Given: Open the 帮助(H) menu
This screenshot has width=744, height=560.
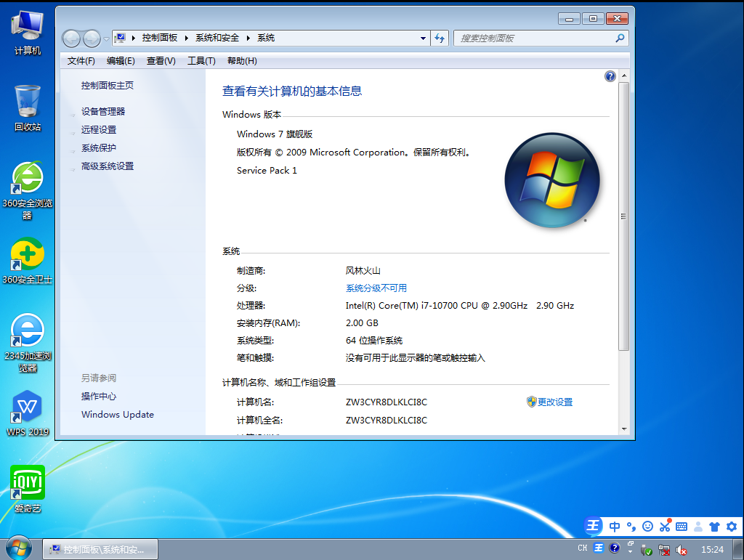Looking at the screenshot, I should click(x=242, y=61).
